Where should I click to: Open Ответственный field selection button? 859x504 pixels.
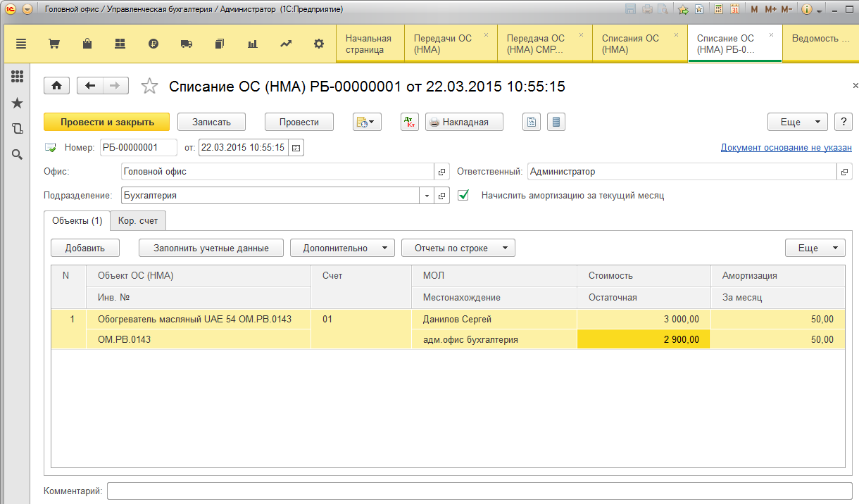point(844,171)
